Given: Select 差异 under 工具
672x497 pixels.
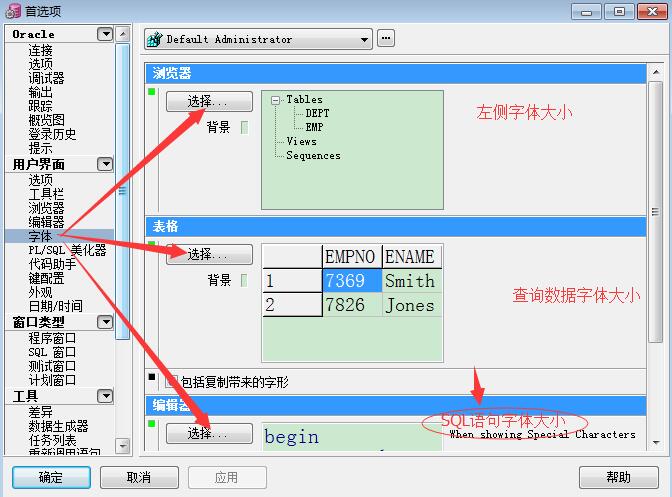Looking at the screenshot, I should pos(41,412).
